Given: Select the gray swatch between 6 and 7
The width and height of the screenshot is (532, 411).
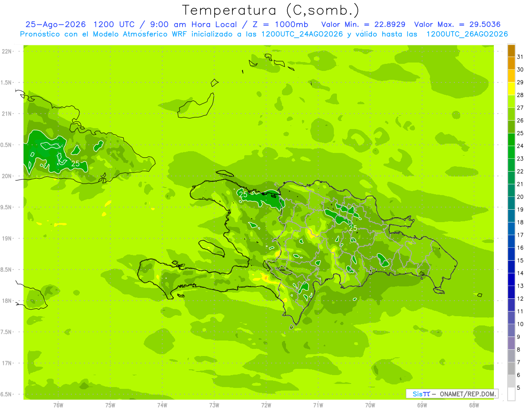Looking at the screenshot, I should [x=511, y=368].
